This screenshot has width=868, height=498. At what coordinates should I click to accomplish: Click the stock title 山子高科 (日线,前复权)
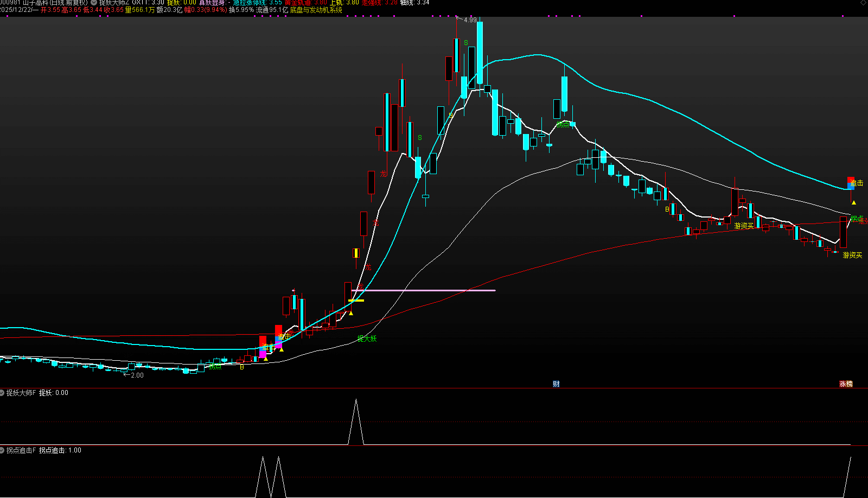coord(55,3)
